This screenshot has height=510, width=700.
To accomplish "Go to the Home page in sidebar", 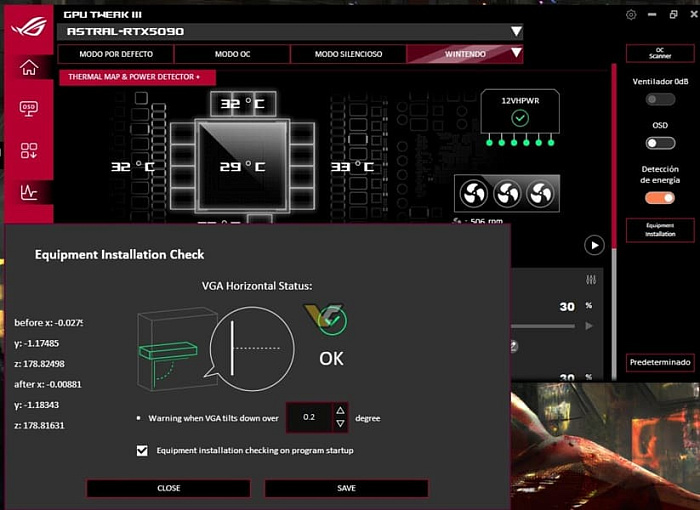I will pyautogui.click(x=29, y=67).
